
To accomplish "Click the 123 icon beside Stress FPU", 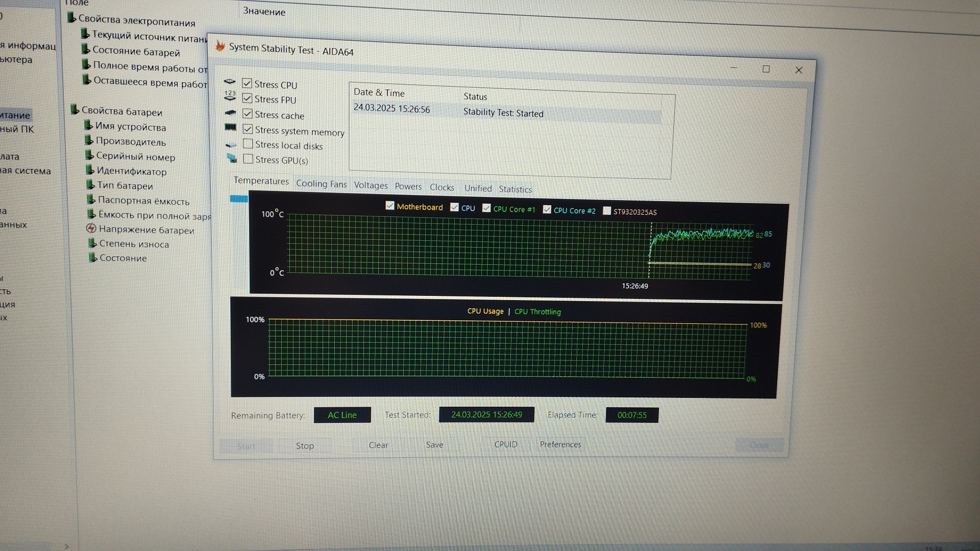I will [x=230, y=96].
